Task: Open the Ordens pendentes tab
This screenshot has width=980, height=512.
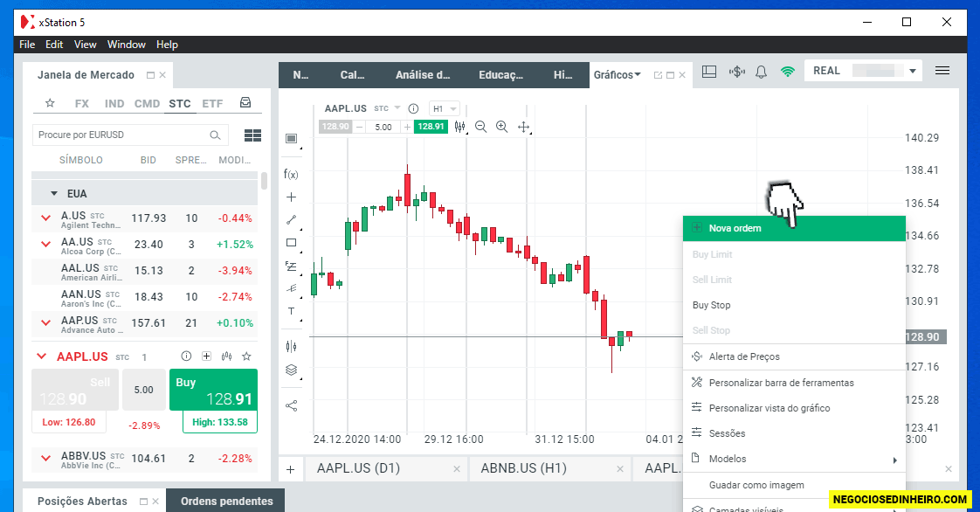Action: point(226,501)
